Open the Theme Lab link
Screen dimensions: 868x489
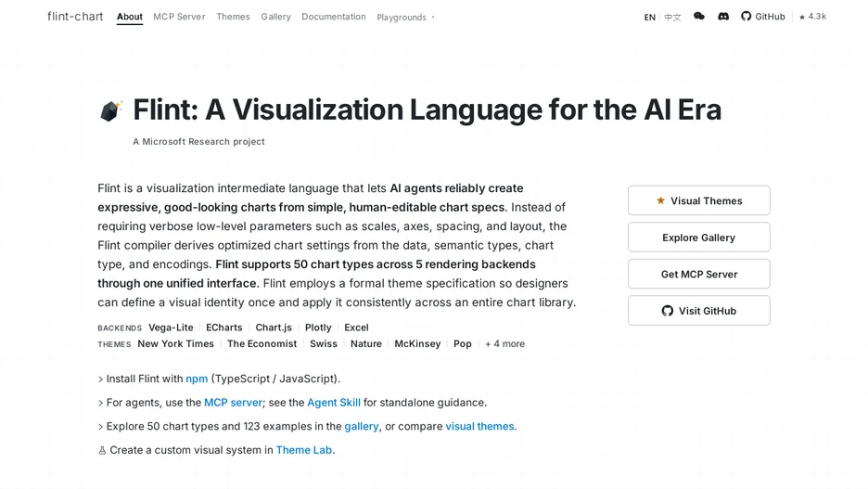(304, 450)
